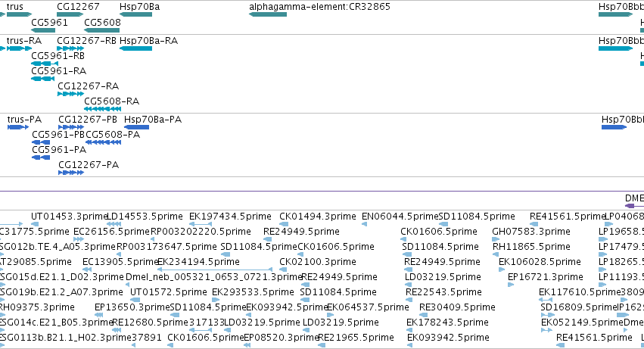Choose transcript CG5961-RB
Viewport: 644px width, 349px height.
(x=45, y=64)
